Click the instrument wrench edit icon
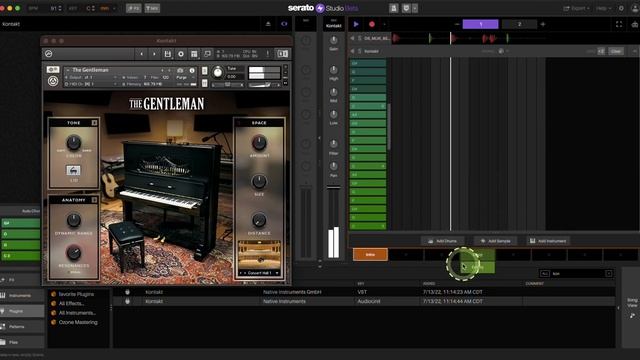This screenshot has height=360, width=640. pyautogui.click(x=53, y=69)
